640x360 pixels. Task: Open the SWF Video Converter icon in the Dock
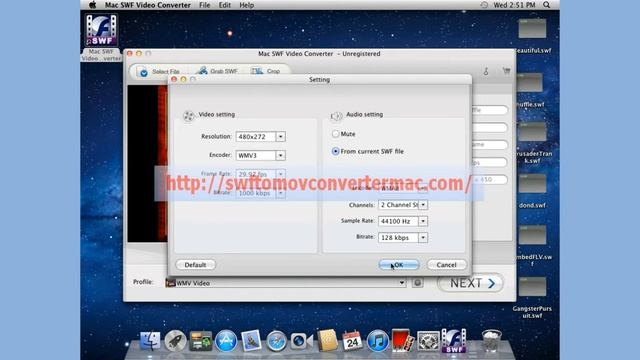[454, 341]
